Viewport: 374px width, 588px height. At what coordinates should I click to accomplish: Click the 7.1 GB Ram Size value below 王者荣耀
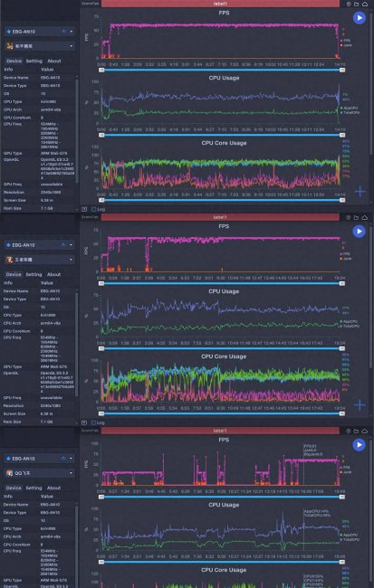pyautogui.click(x=46, y=422)
